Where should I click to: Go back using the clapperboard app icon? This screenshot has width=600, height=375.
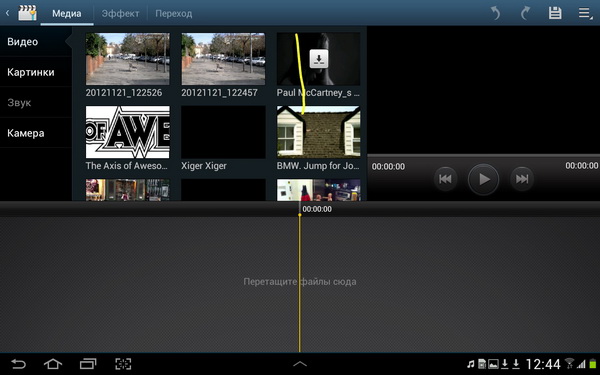(27, 13)
